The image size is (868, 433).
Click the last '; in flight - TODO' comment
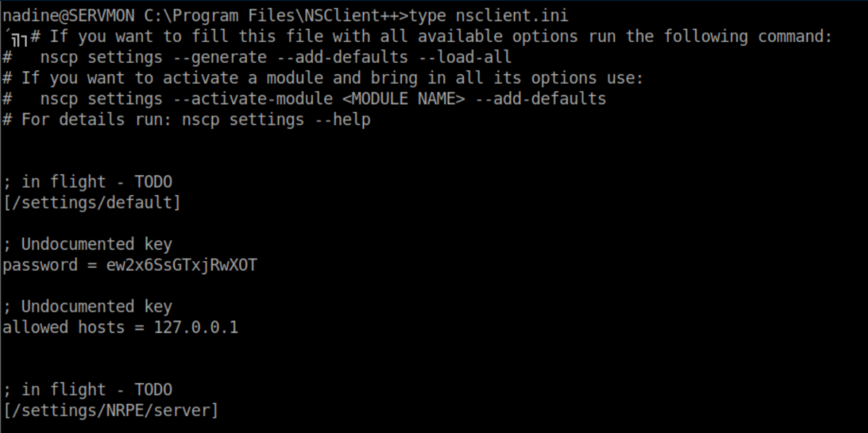[87, 390]
